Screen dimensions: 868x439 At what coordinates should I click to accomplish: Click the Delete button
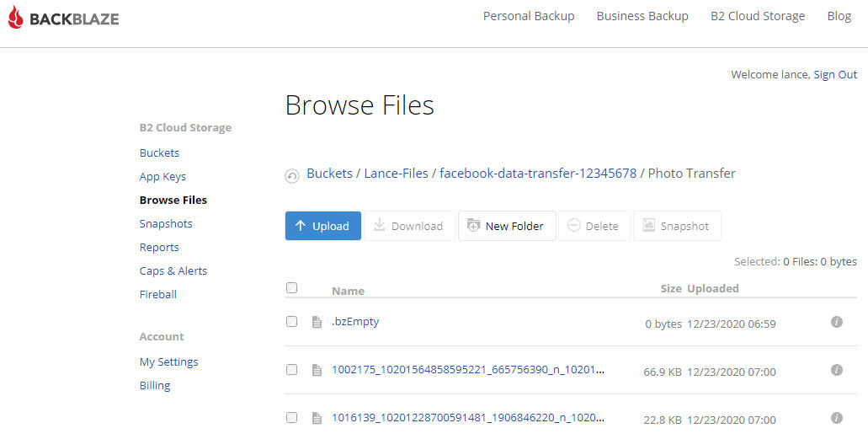tap(594, 226)
